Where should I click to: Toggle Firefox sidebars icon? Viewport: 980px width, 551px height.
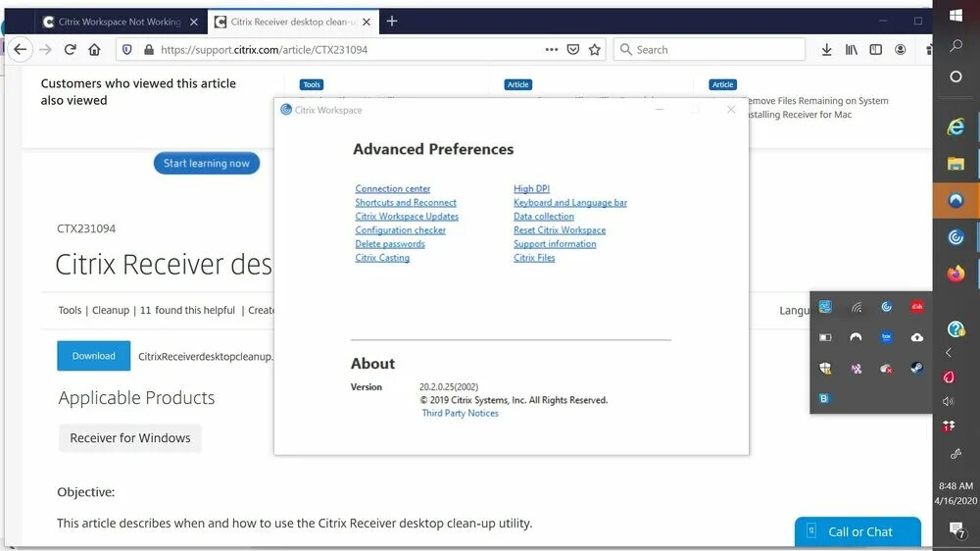pyautogui.click(x=875, y=49)
